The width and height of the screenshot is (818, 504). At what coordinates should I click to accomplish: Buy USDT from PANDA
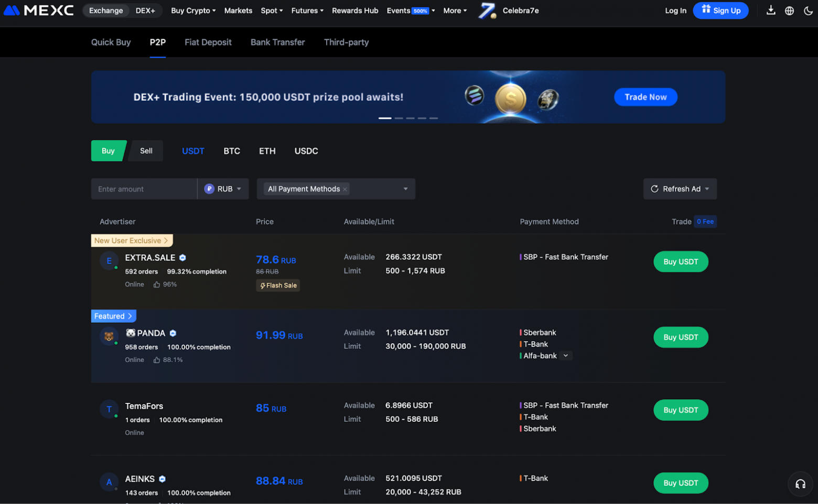click(x=681, y=337)
